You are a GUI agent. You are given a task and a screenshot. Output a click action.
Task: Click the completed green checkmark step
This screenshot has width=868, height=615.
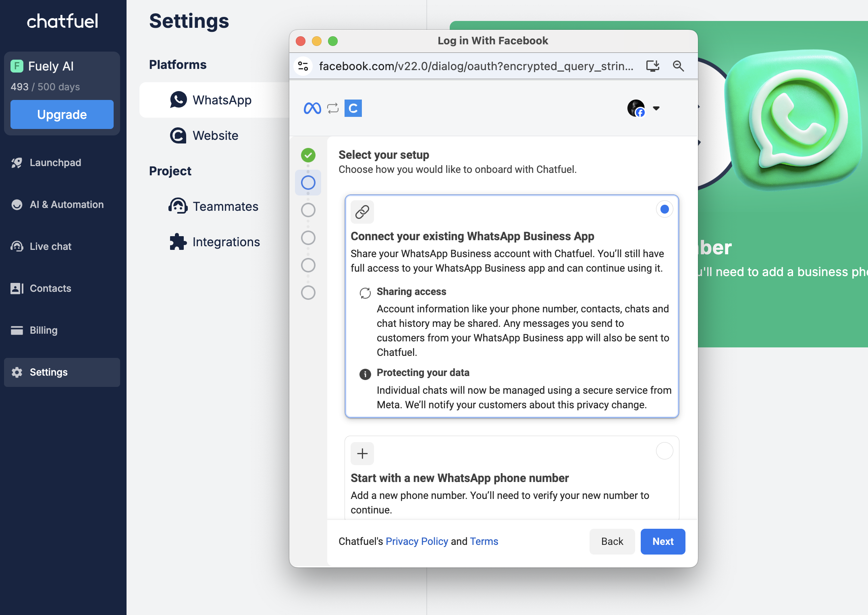pyautogui.click(x=308, y=155)
